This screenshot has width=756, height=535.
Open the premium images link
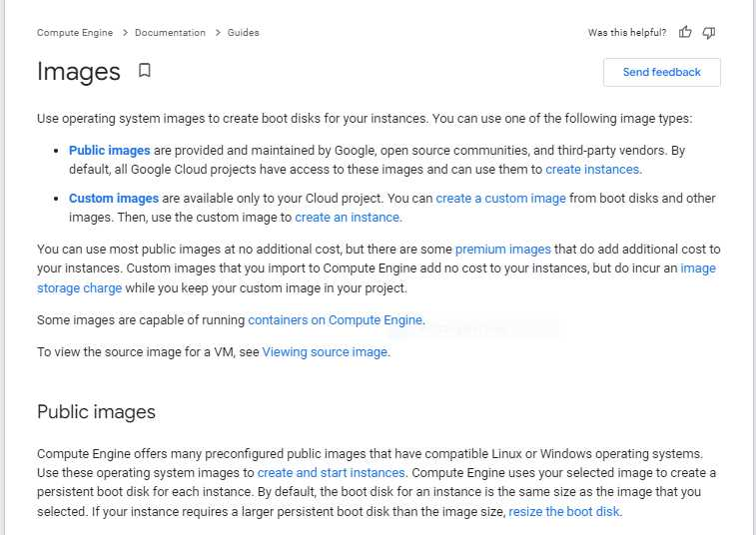pos(502,250)
